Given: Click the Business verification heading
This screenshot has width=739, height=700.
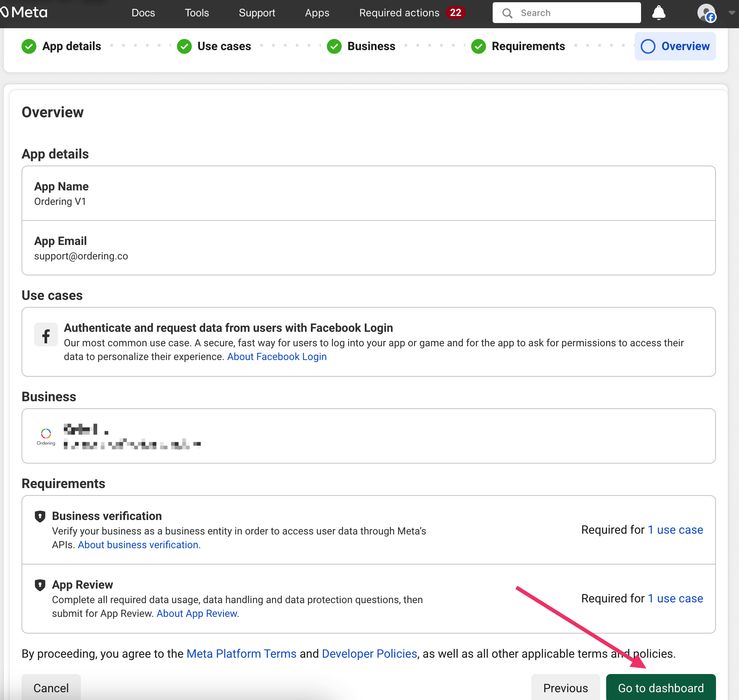Looking at the screenshot, I should tap(107, 516).
